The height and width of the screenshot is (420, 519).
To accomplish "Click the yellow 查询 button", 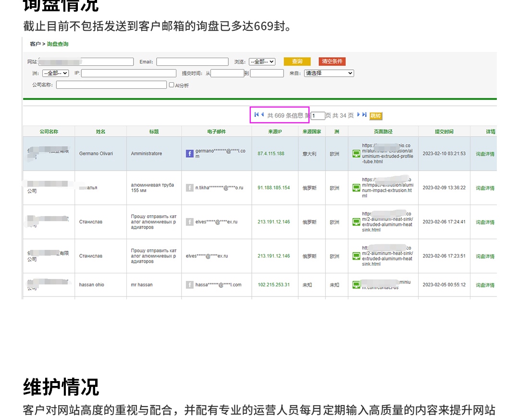I will [297, 62].
